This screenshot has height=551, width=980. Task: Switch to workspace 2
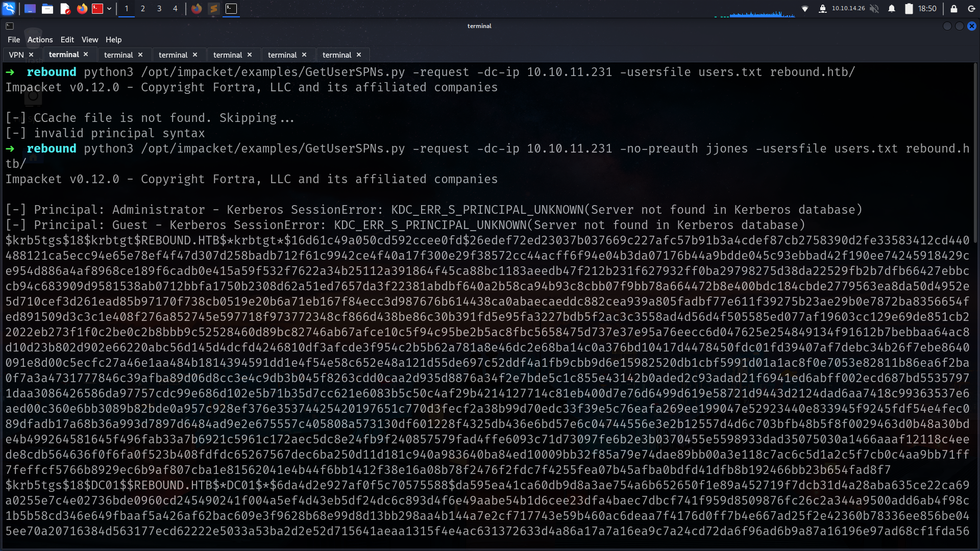pyautogui.click(x=143, y=9)
